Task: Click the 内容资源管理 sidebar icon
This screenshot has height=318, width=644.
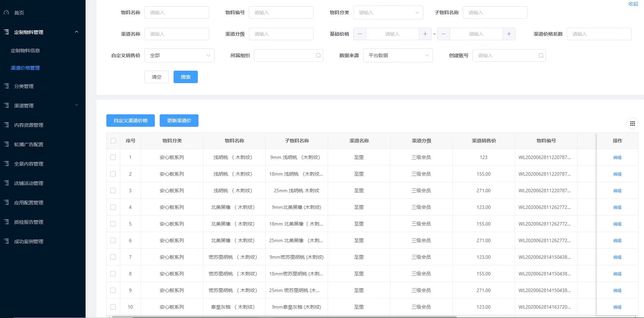Action: (x=6, y=125)
